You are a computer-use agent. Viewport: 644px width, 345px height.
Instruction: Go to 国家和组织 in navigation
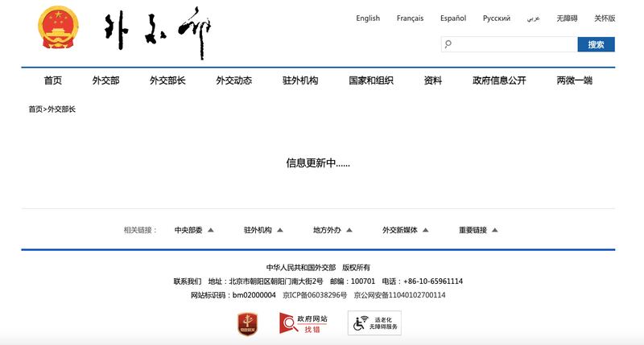(370, 80)
